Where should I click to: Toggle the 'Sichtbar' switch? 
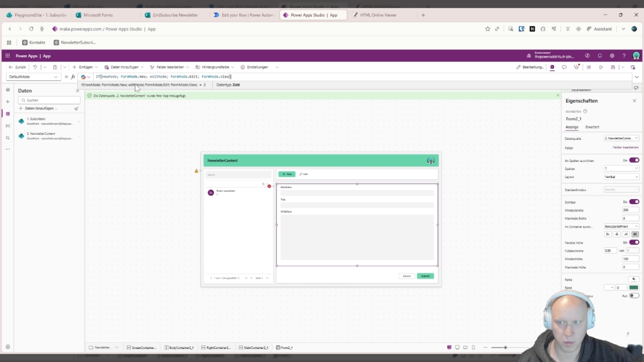(634, 202)
